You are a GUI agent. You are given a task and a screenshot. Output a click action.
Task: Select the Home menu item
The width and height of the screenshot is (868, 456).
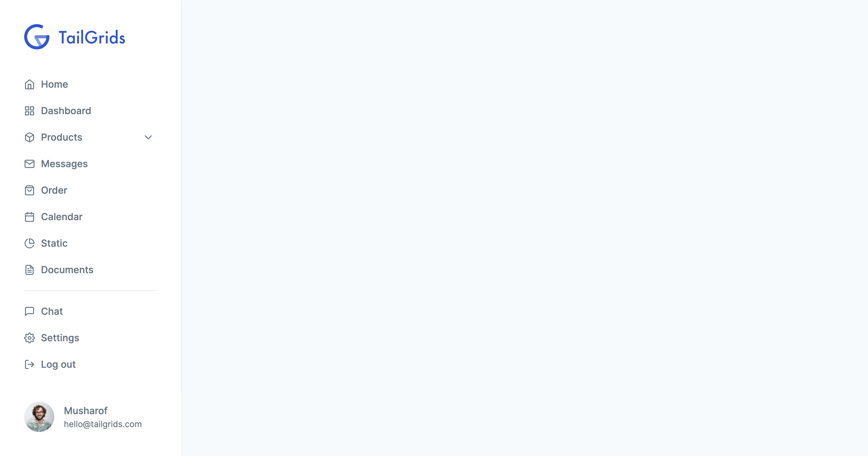pos(55,84)
